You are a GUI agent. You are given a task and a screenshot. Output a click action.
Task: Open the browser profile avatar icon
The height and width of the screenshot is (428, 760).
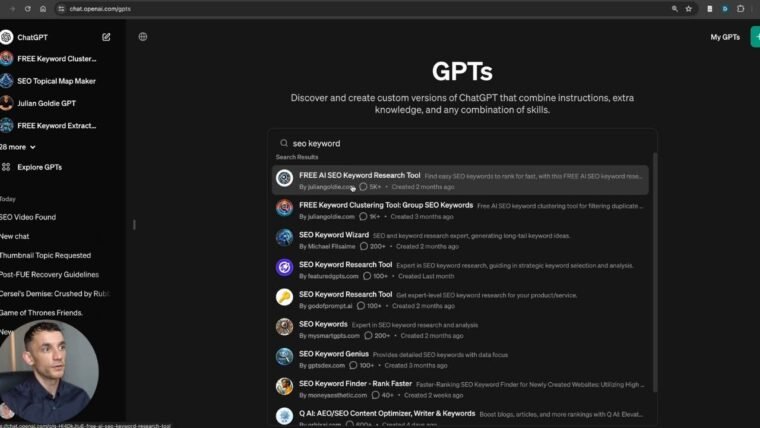[725, 9]
